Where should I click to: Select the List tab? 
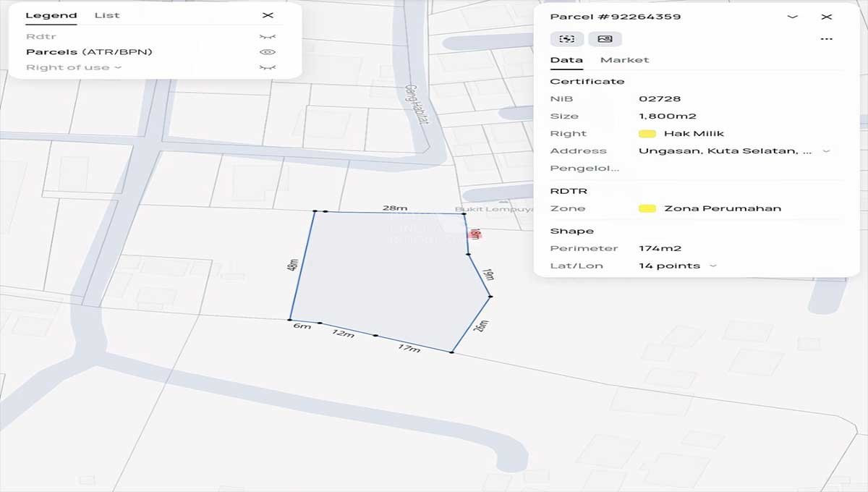tap(107, 15)
